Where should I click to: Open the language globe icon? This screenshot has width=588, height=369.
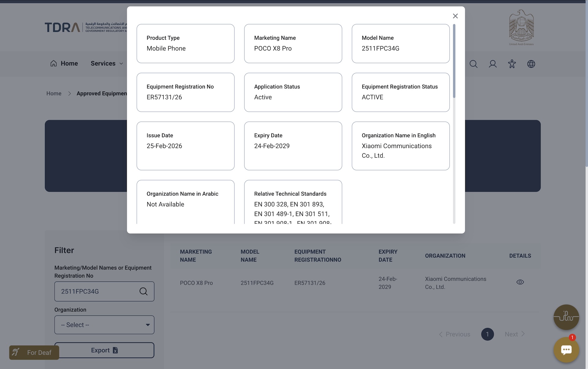click(531, 64)
